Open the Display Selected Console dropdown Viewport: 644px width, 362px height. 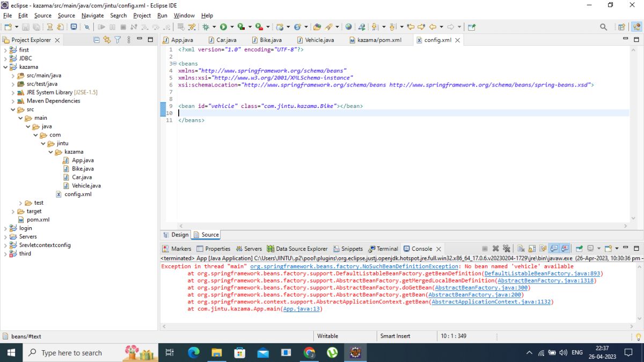599,249
